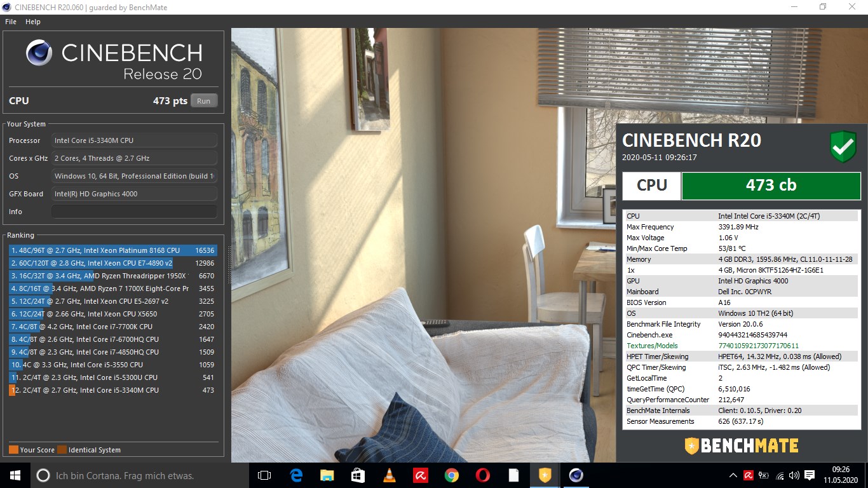Viewport: 868px width, 488px height.
Task: Select ranking row Ryzen Threadripper 1950X
Action: [113, 276]
